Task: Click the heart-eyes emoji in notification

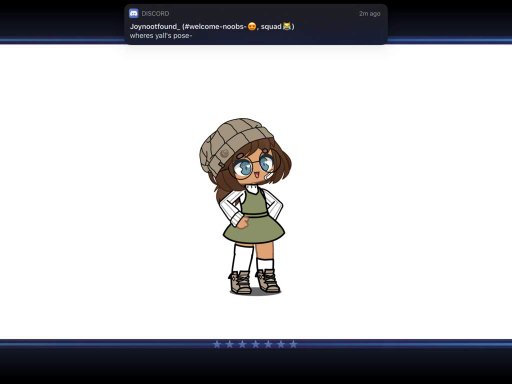Action: coord(252,26)
